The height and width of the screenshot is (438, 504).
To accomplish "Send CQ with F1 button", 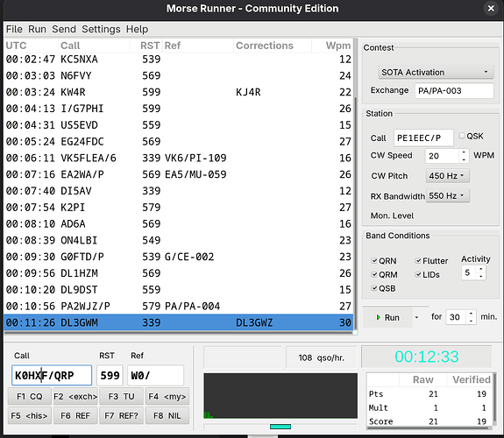I will [30, 397].
